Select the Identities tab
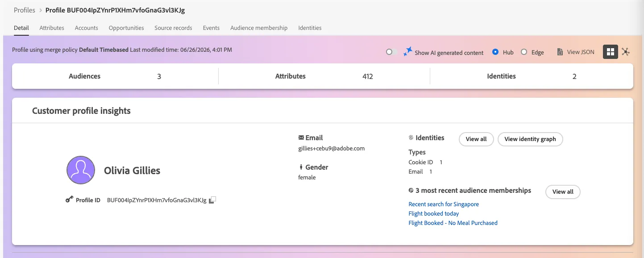 [310, 28]
